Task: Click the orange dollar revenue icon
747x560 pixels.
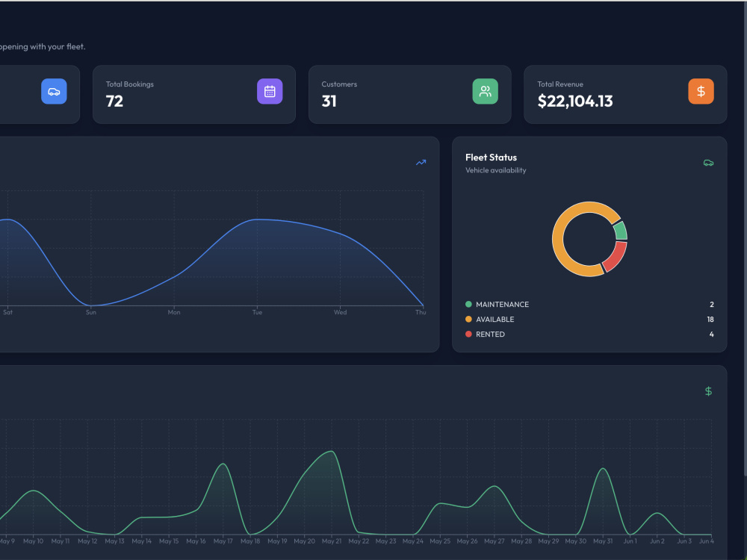Action: click(701, 91)
